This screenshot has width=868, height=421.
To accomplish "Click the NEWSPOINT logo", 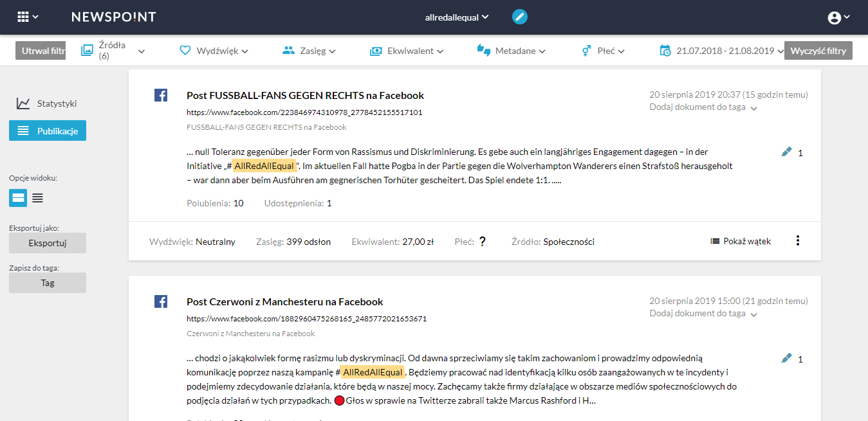I will click(113, 17).
